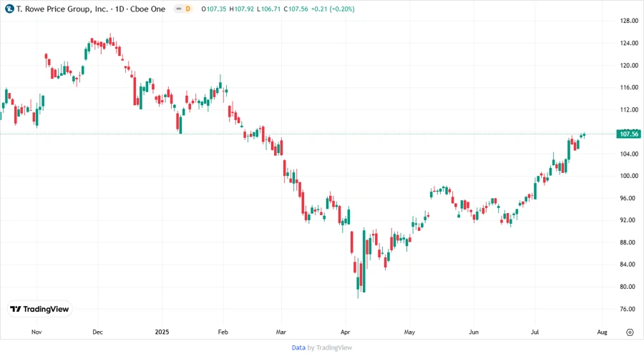Click the open value O107.35
This screenshot has width=644, height=356.
[x=213, y=9]
